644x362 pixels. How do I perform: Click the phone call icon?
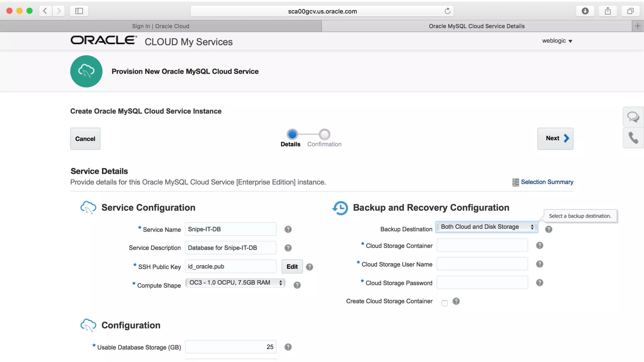[633, 138]
